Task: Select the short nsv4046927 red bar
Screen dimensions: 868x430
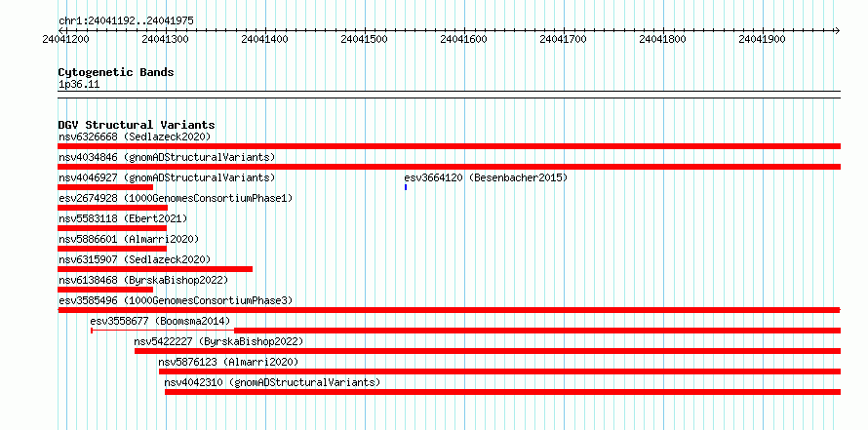Action: [105, 187]
